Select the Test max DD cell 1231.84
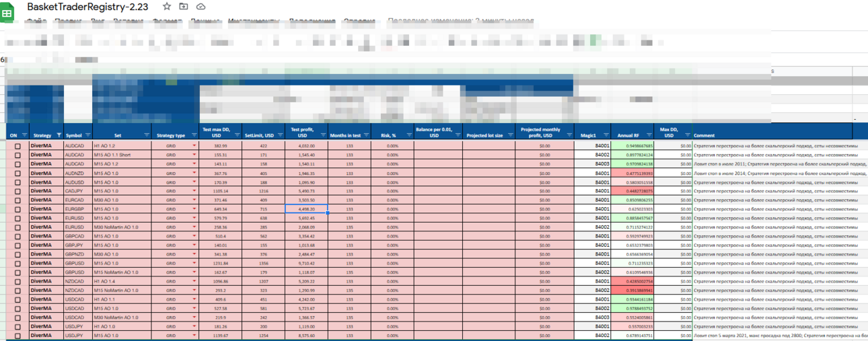This screenshot has width=868, height=341. 221,263
